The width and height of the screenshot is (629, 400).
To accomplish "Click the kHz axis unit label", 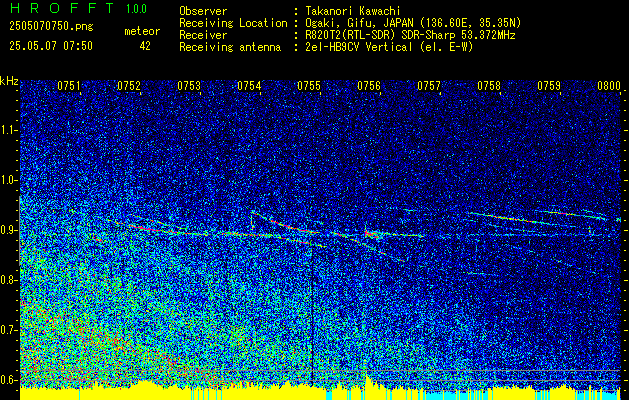I will point(9,81).
